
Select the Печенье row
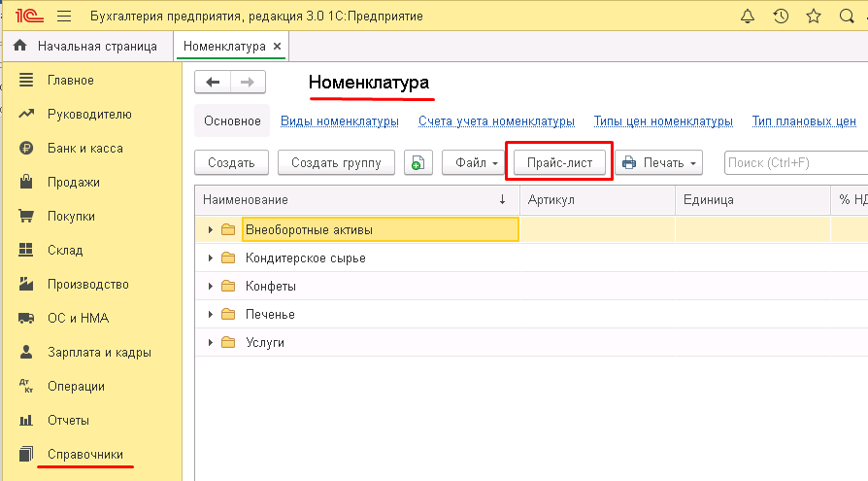531,314
